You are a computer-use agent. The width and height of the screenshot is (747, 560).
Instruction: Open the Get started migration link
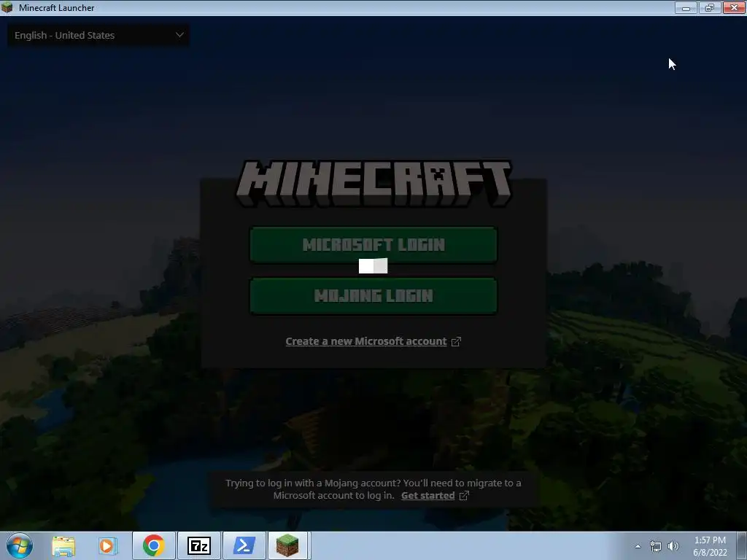427,495
